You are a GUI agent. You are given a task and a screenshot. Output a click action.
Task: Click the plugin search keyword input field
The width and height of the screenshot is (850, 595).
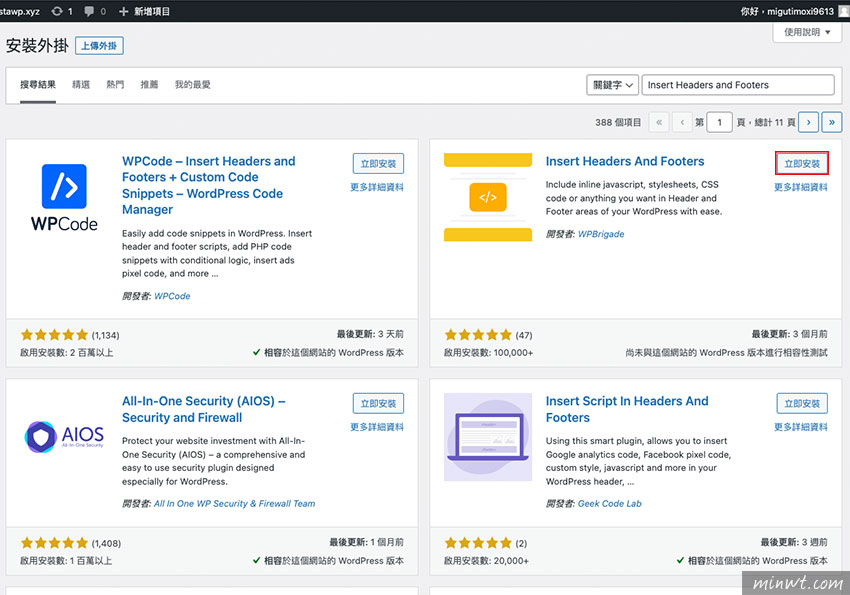(738, 85)
